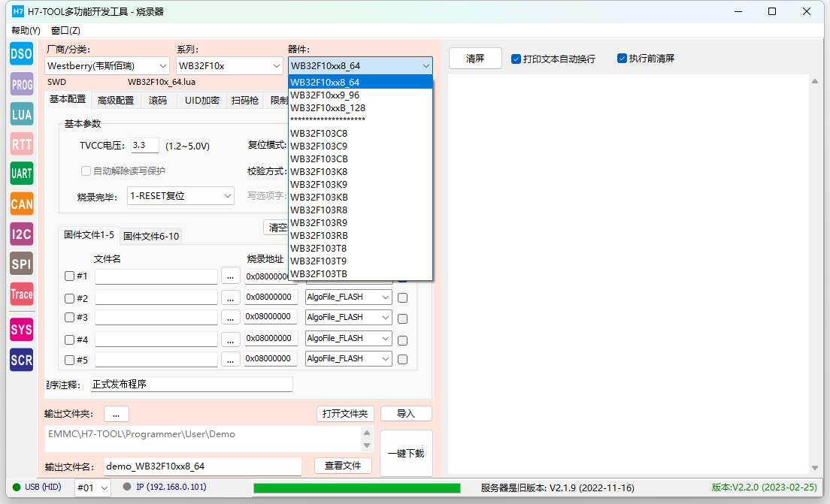Open AlgoFile_FLASH dropdown for row #5
The height and width of the screenshot is (504, 830).
[349, 358]
